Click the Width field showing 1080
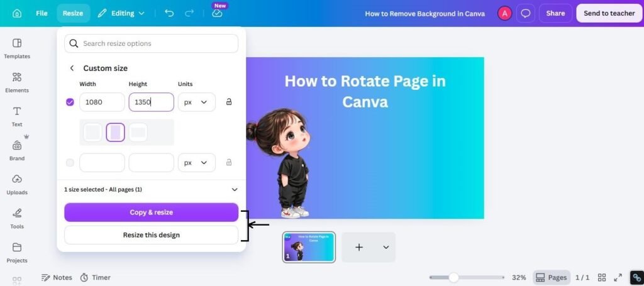 click(x=102, y=102)
